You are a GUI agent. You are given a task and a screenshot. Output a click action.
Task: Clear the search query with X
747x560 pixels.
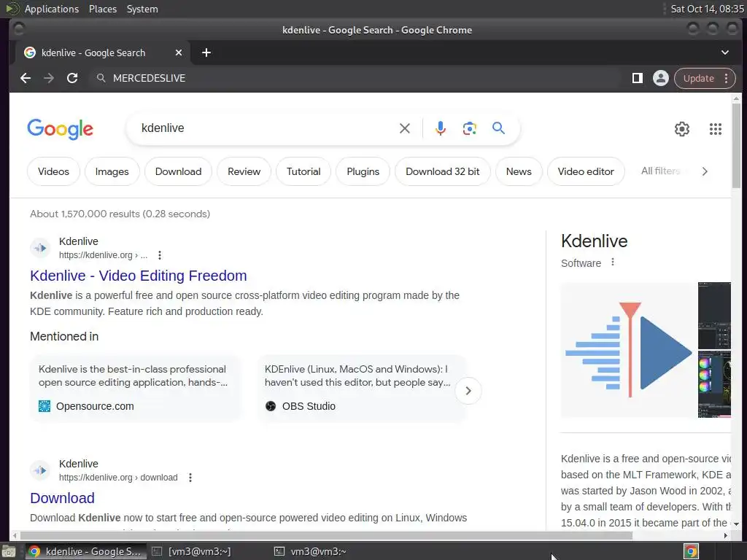tap(404, 128)
